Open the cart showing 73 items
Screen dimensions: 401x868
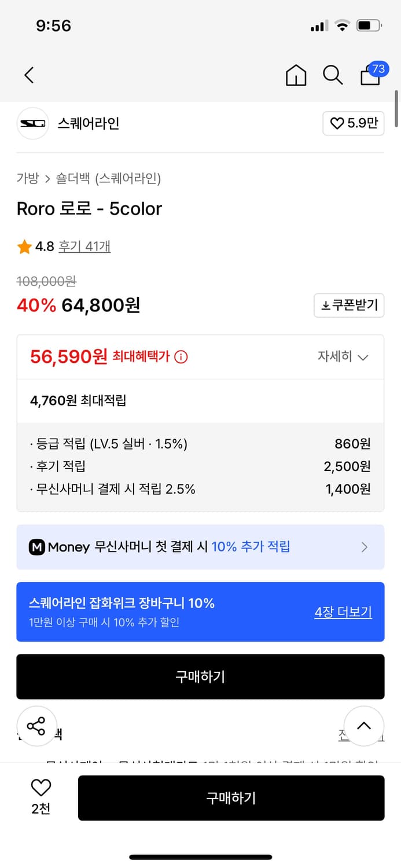[x=370, y=76]
